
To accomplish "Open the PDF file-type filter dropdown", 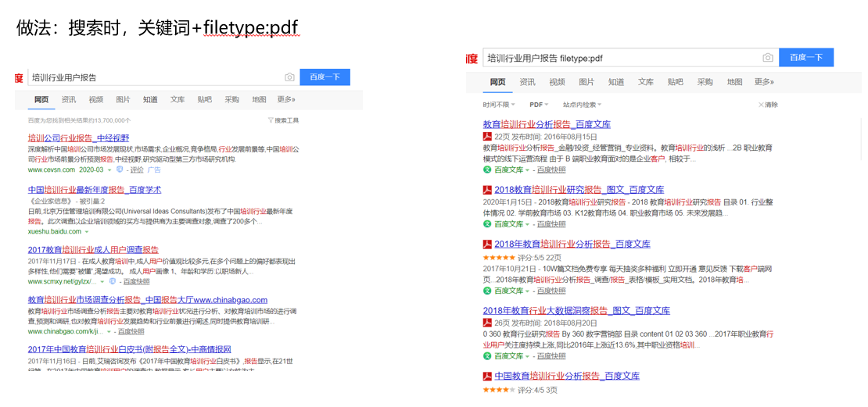I will pyautogui.click(x=539, y=105).
